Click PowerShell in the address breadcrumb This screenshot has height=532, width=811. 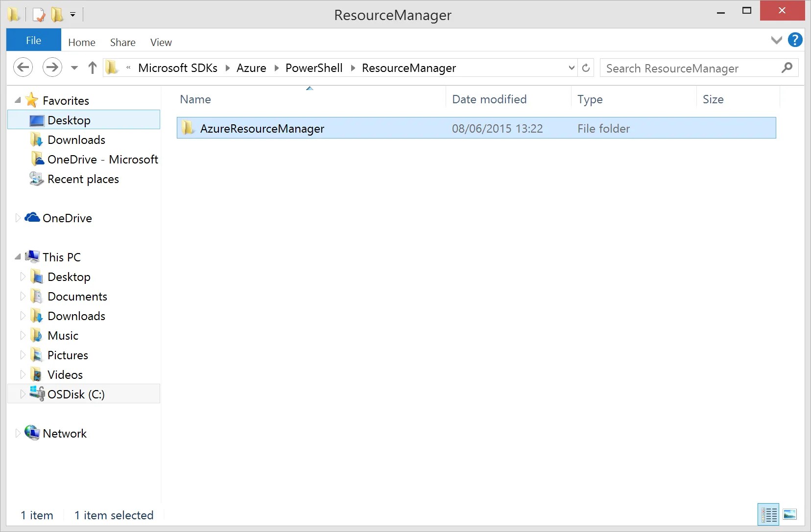(x=314, y=68)
